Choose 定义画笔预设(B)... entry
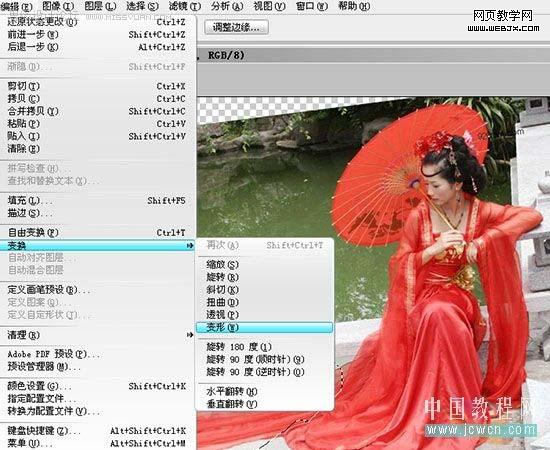550x450 pixels. click(97, 290)
